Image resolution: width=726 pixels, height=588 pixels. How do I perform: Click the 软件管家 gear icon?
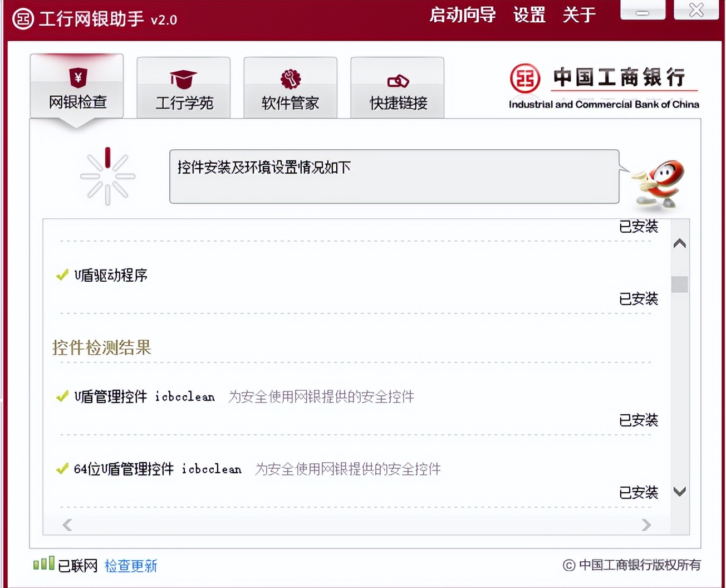(290, 78)
